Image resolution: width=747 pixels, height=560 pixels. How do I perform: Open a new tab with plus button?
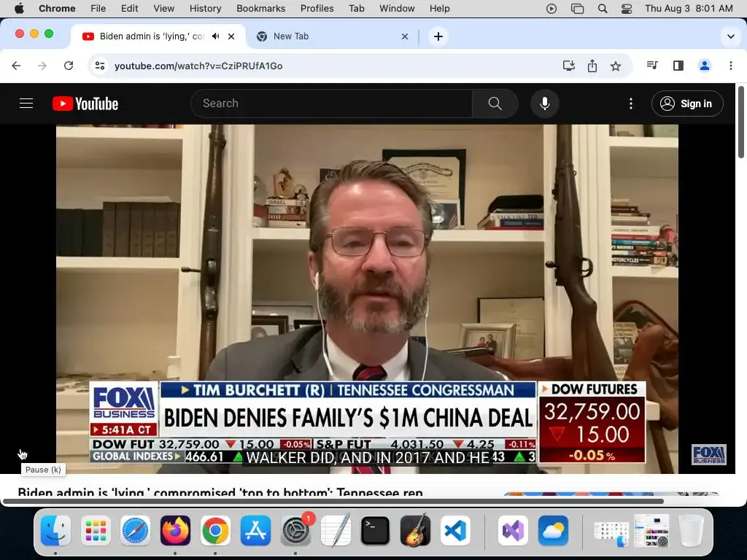coord(438,36)
